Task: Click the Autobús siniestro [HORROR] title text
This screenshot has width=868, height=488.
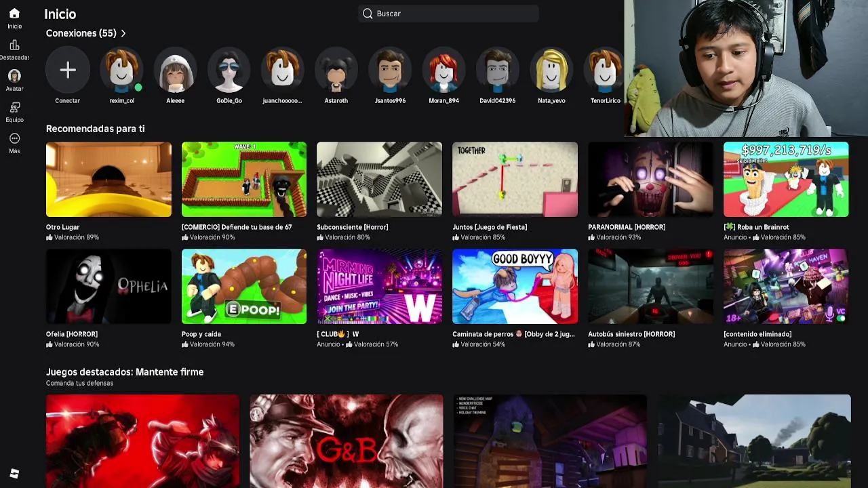Action: [631, 334]
